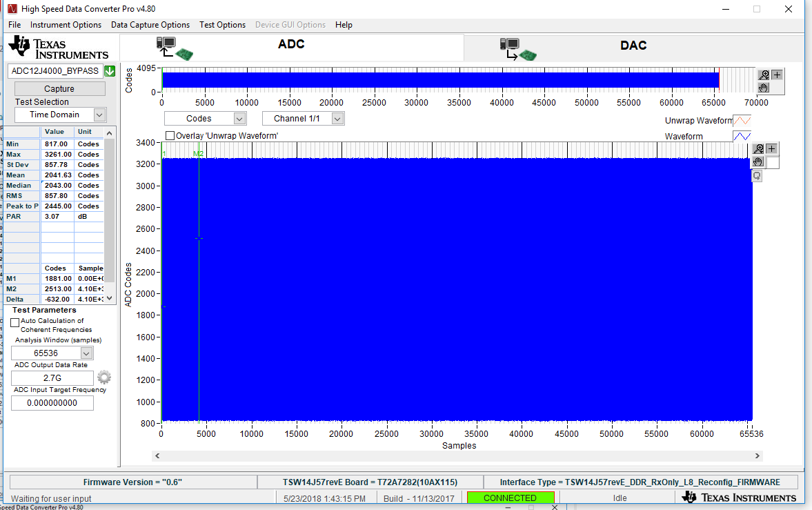This screenshot has height=510, width=812.
Task: Select the zoom tool in the upper overview graph palette
Action: (763, 75)
